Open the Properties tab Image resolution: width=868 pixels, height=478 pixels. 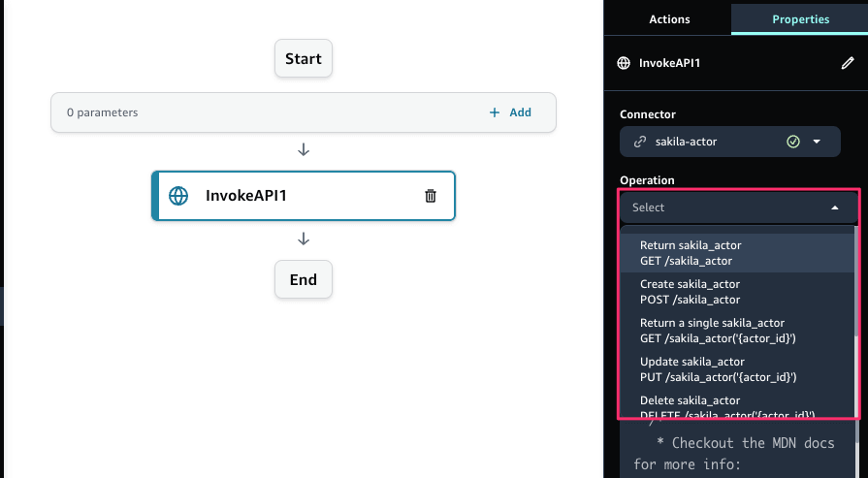click(800, 19)
